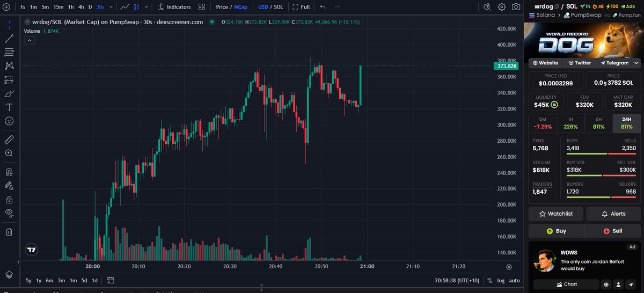This screenshot has height=293, width=644.
Task: Open the emoji icons tool
Action: (9, 121)
